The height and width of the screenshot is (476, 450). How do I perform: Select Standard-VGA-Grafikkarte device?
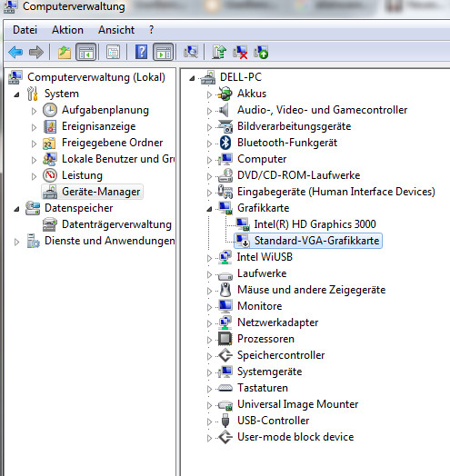[x=308, y=241]
